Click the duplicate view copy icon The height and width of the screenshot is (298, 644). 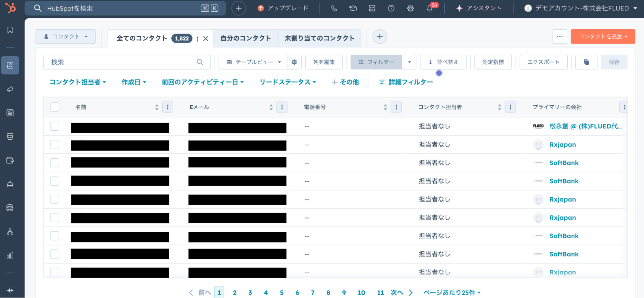coord(586,62)
